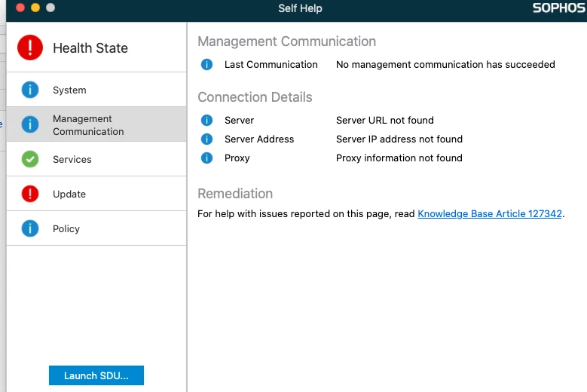The height and width of the screenshot is (392, 587).
Task: Click the Management Communication sidebar info icon
Action: pos(30,124)
